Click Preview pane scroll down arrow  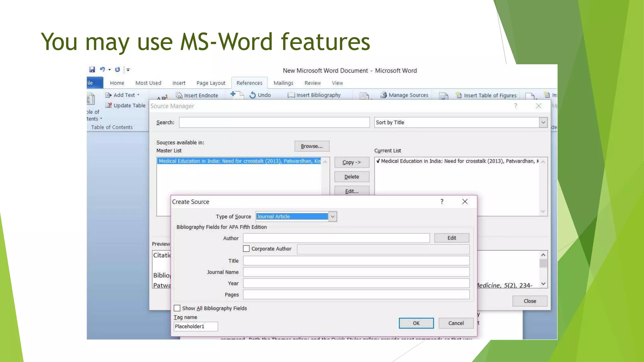coord(543,283)
